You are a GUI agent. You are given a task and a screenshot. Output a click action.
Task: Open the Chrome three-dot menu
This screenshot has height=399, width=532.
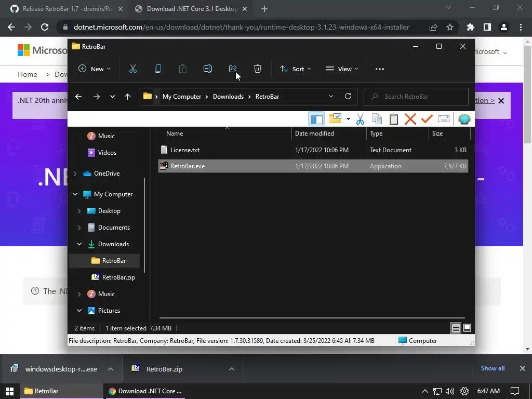point(521,27)
